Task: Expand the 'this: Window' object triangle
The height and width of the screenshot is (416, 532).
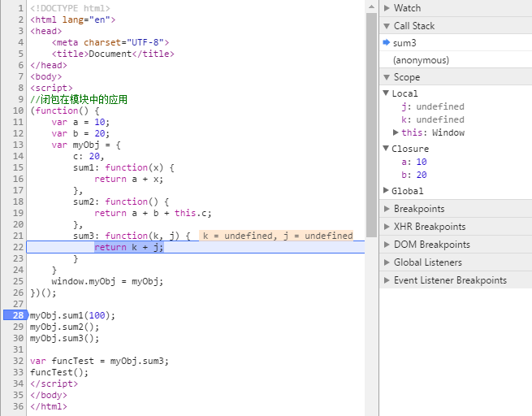Action: tap(396, 132)
